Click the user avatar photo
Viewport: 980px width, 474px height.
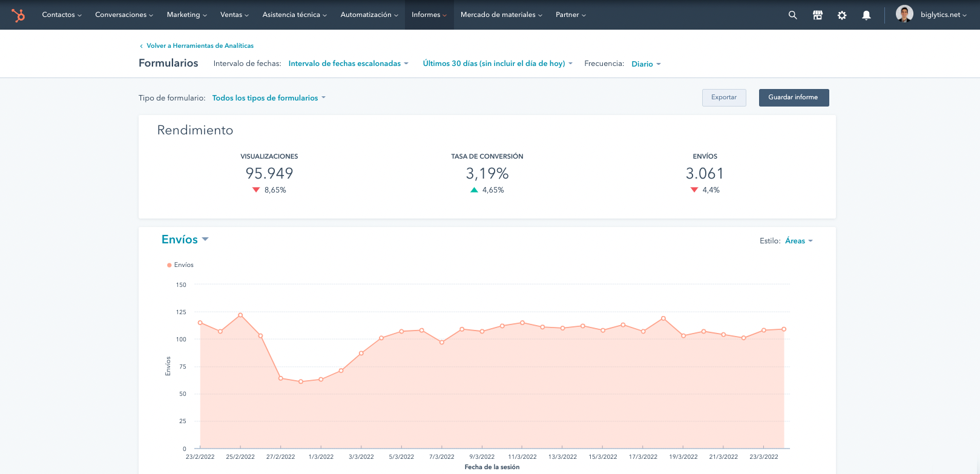(904, 14)
